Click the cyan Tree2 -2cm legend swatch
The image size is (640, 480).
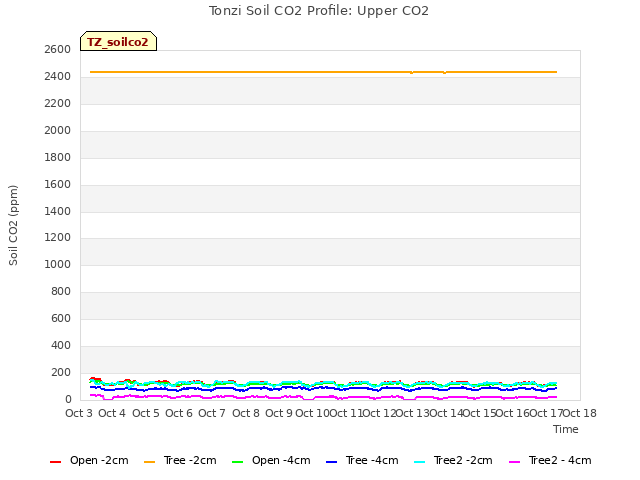pos(419,462)
